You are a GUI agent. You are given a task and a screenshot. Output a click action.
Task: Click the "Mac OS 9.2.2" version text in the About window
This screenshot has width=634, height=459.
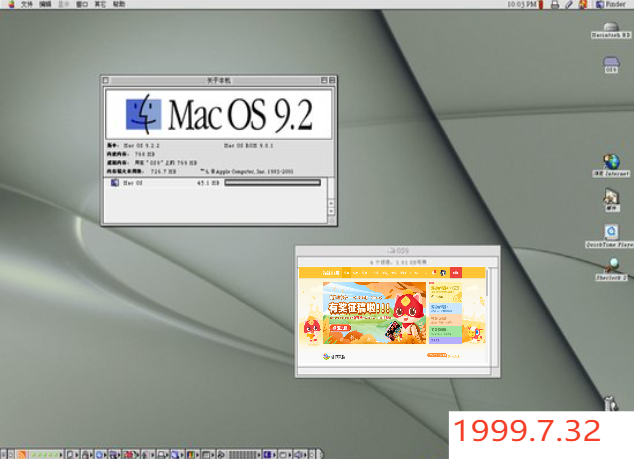142,146
